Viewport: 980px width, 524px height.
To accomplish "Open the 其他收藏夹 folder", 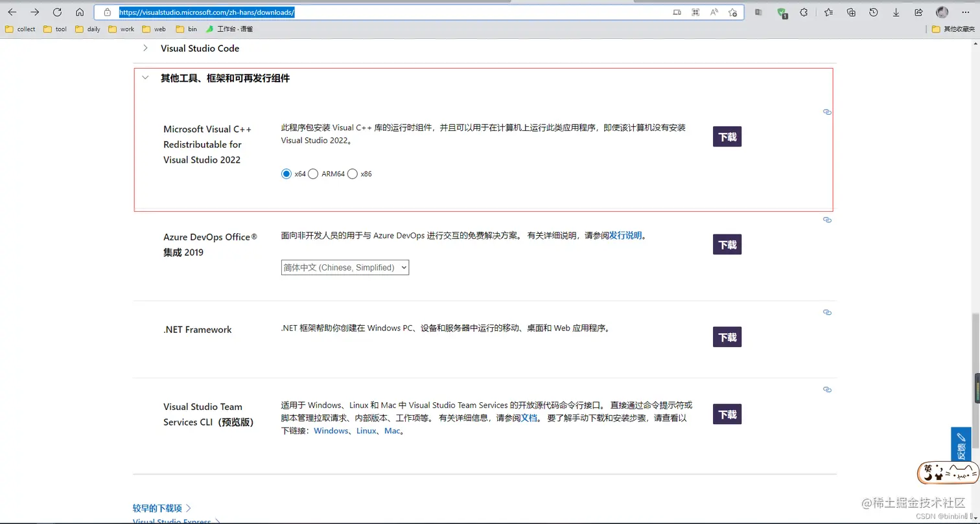I will point(953,29).
